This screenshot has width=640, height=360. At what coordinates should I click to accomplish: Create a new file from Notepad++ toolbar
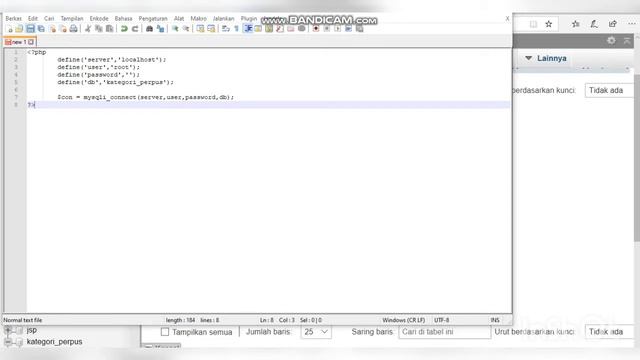coord(9,29)
